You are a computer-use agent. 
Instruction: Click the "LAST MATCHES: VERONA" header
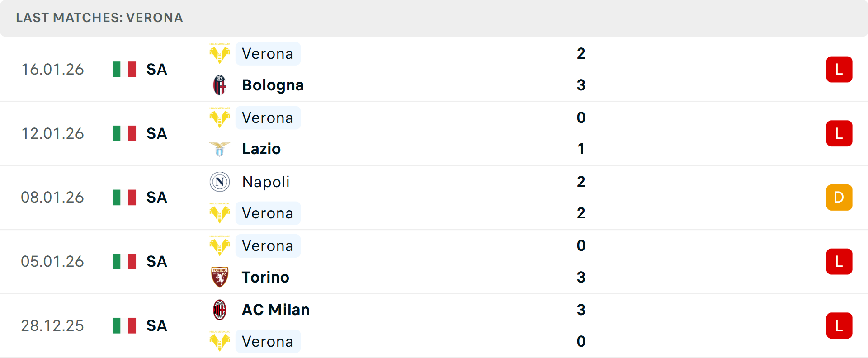click(99, 18)
